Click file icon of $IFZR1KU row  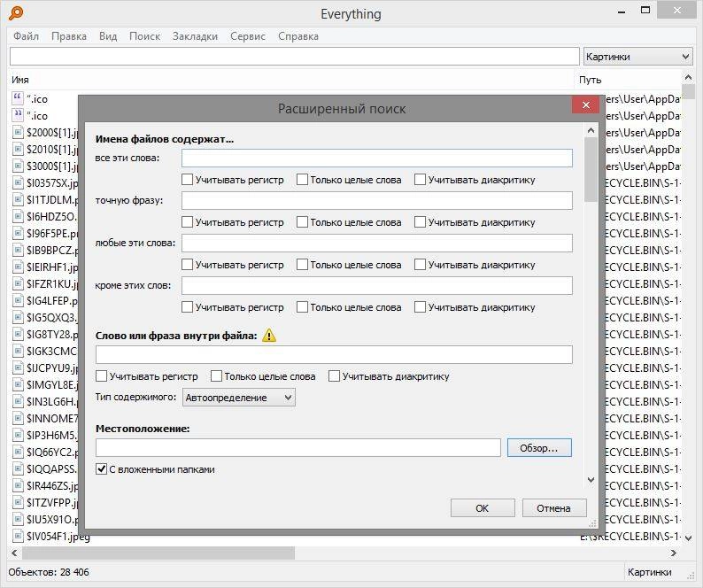(18, 283)
